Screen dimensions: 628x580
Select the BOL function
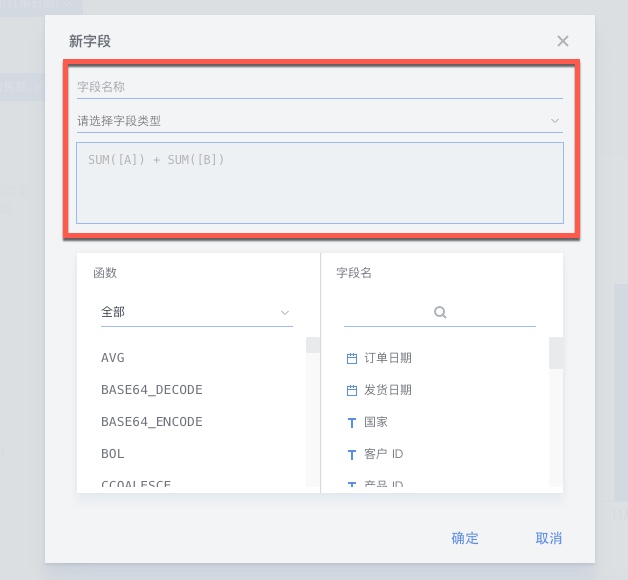(113, 454)
